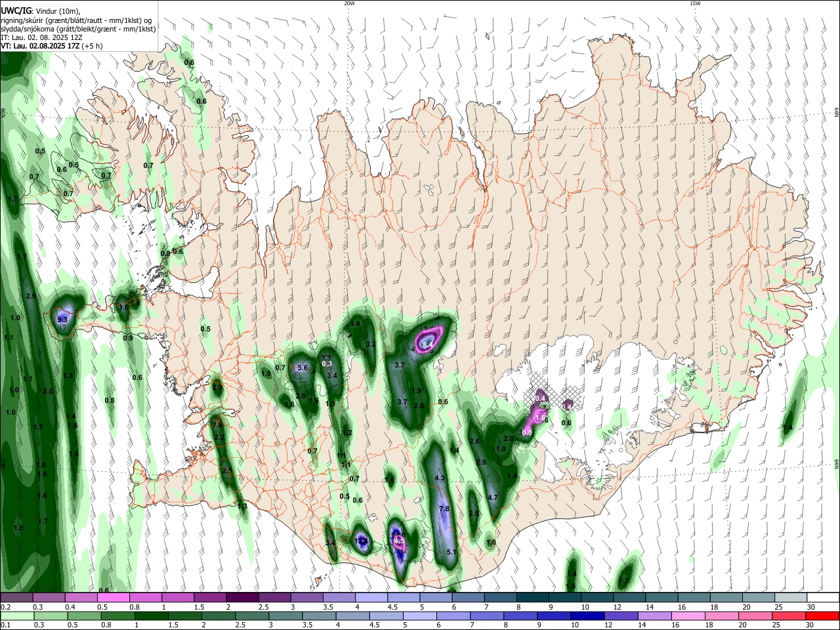Select the dark teal 8 swatch in snow scale
The height and width of the screenshot is (630, 840).
pos(532,598)
